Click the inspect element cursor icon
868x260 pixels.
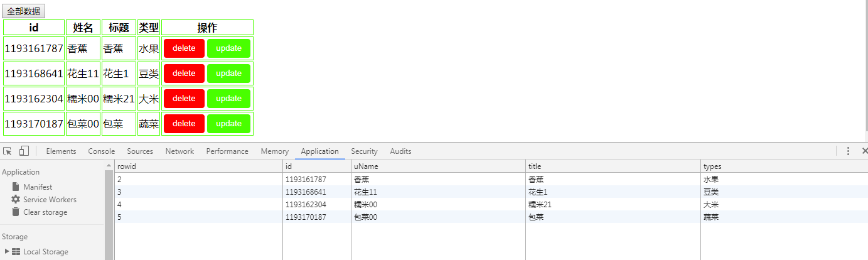click(x=8, y=151)
